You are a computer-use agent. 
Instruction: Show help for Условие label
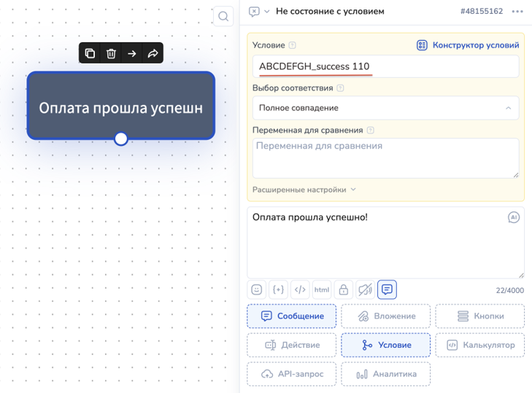click(x=292, y=45)
